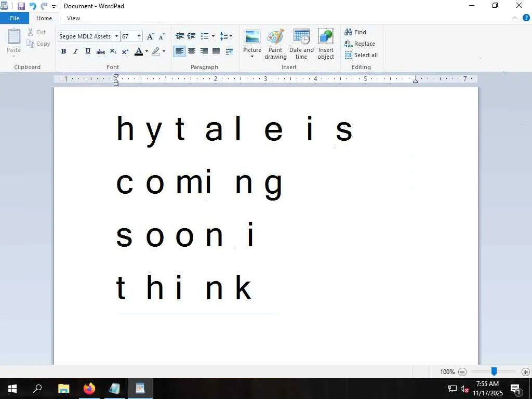Switch to the Home tab

point(44,18)
